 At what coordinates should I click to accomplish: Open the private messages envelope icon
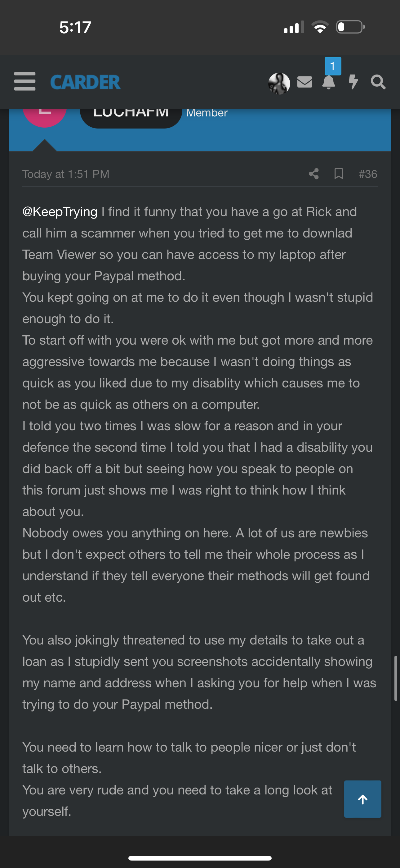pyautogui.click(x=305, y=82)
